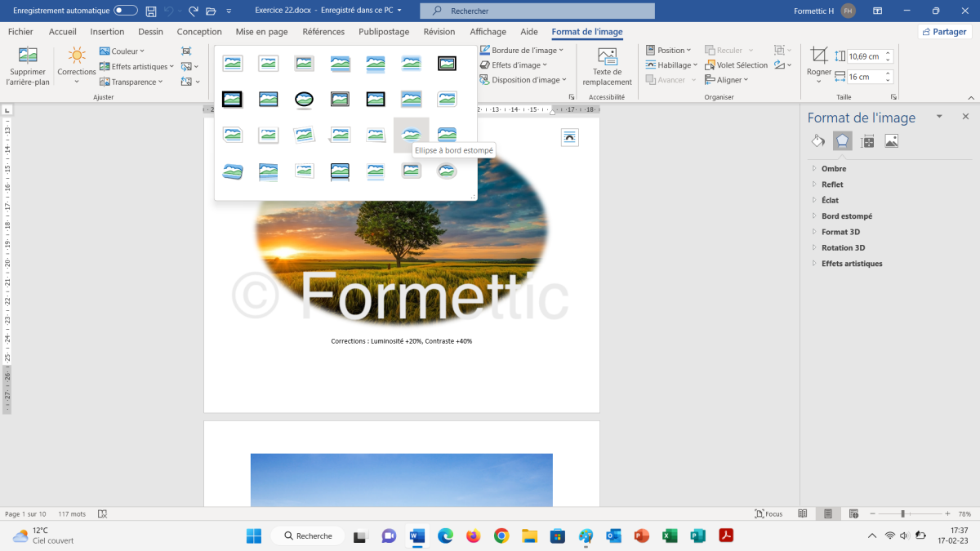Image resolution: width=980 pixels, height=551 pixels.
Task: Click the zoom in plus button
Action: [x=947, y=513]
